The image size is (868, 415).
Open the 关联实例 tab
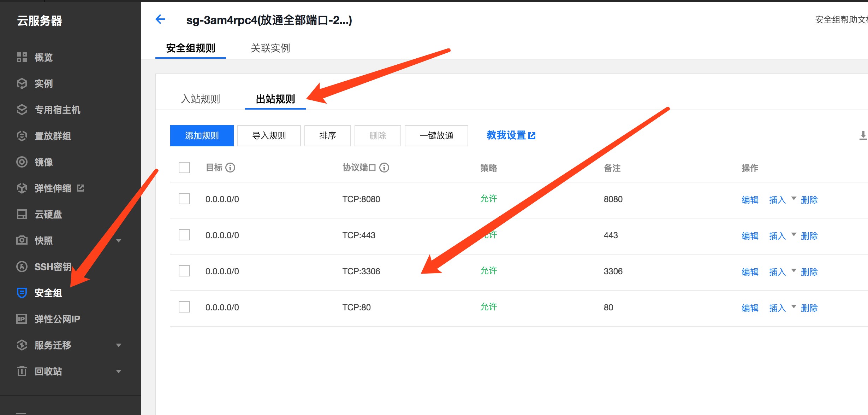point(270,48)
